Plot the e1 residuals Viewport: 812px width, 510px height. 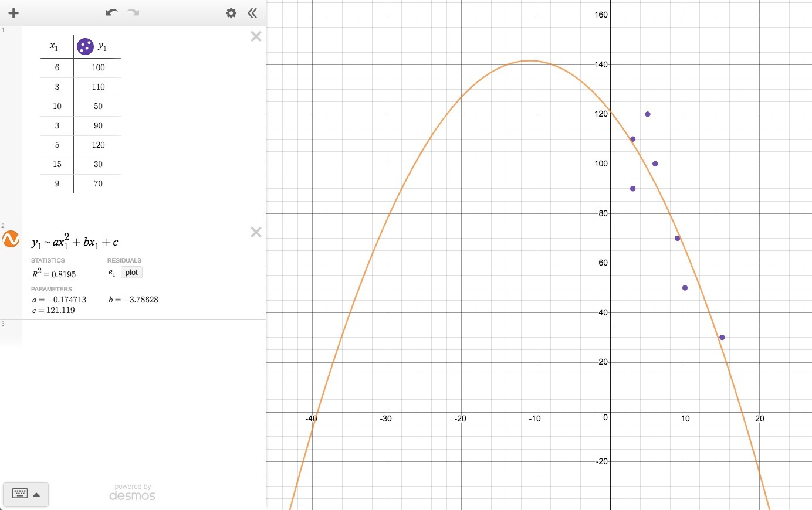coord(131,273)
